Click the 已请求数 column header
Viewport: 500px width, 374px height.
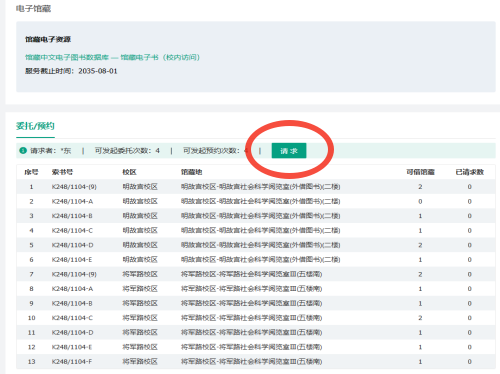click(470, 172)
